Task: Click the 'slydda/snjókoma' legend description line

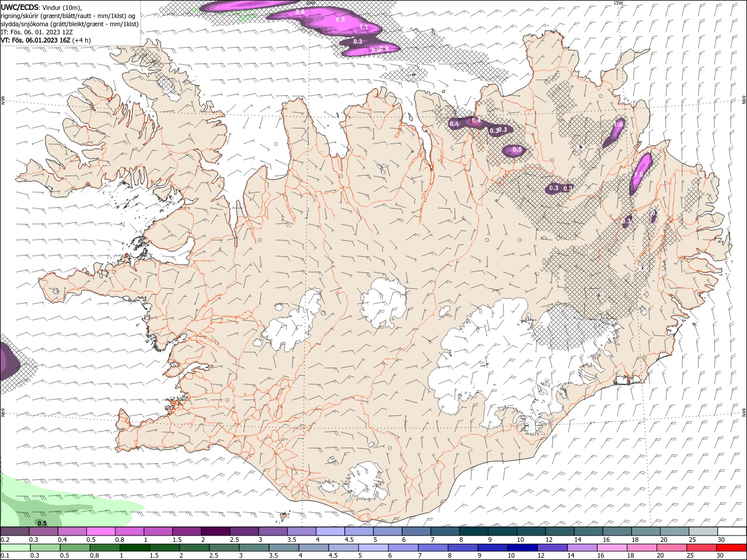Action: coord(69,24)
